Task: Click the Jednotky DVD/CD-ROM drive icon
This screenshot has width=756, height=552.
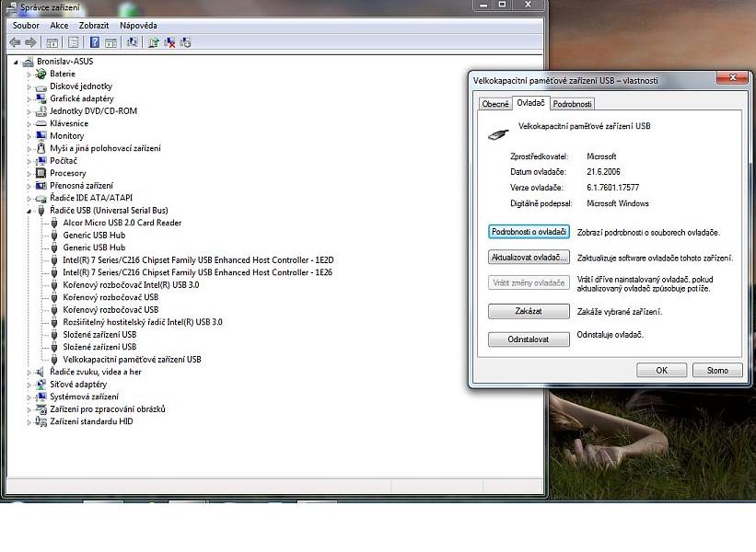Action: (x=41, y=111)
